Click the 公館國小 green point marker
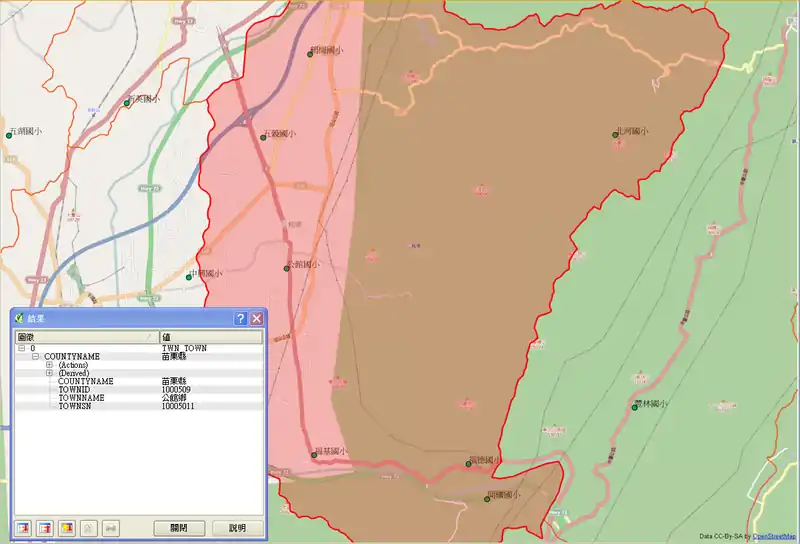This screenshot has width=800, height=544. pos(286,267)
